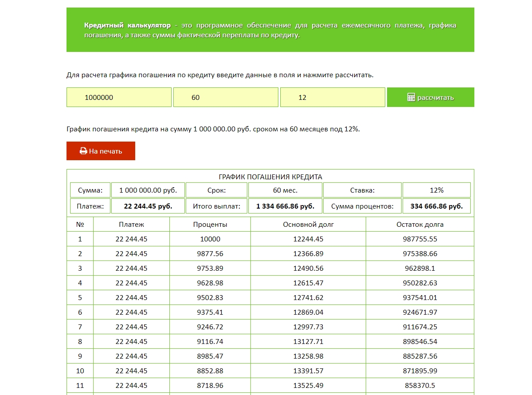Click the interest cell 10000 in row 1
The width and height of the screenshot is (532, 395).
pyautogui.click(x=210, y=239)
